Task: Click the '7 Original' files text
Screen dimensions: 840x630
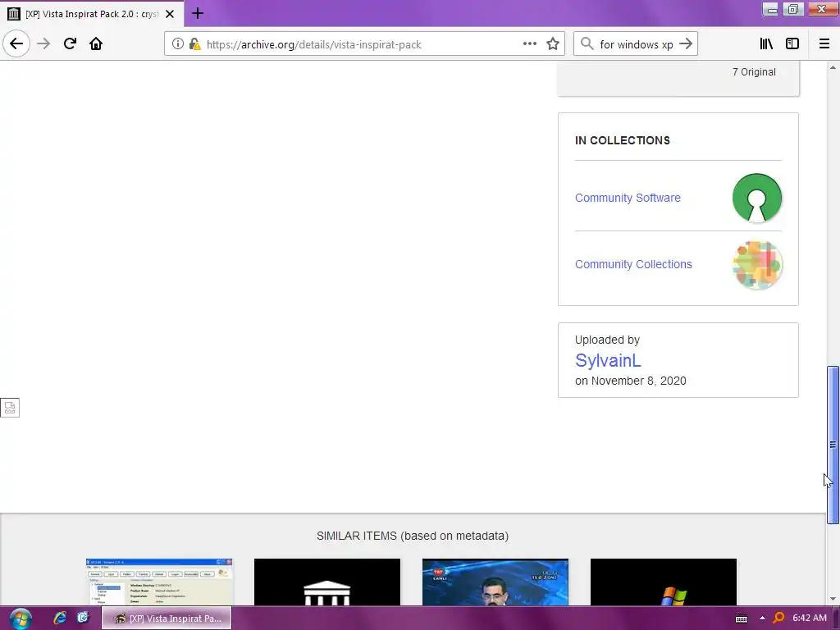Action: [754, 72]
